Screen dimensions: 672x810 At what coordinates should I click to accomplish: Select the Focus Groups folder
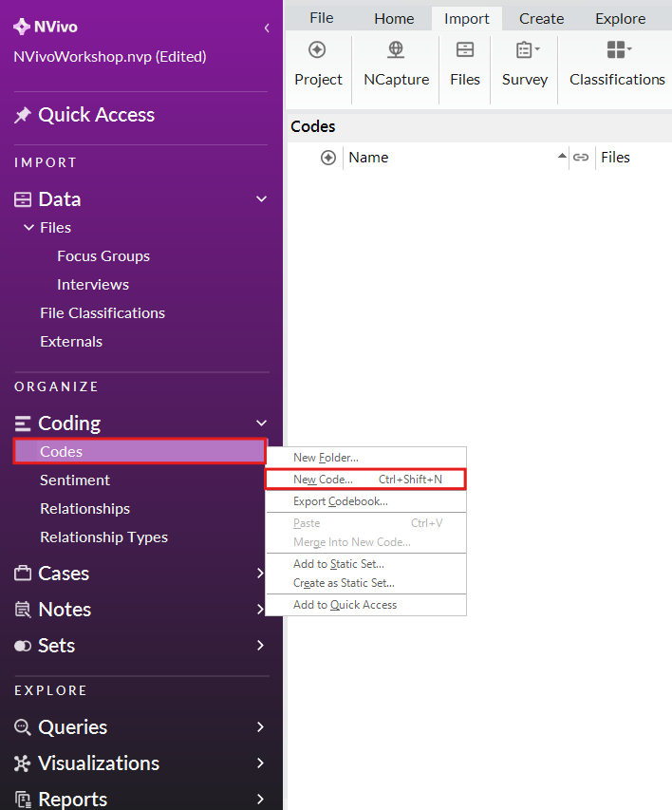point(103,256)
